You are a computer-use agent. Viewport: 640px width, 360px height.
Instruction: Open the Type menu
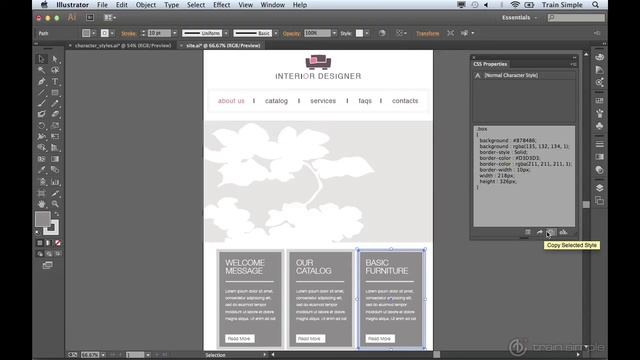tap(171, 5)
